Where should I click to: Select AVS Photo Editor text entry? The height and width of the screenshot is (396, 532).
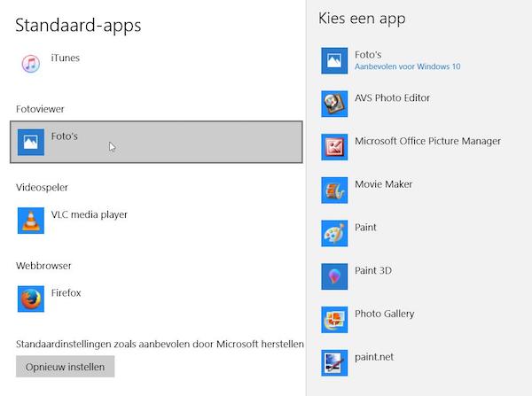pyautogui.click(x=392, y=98)
